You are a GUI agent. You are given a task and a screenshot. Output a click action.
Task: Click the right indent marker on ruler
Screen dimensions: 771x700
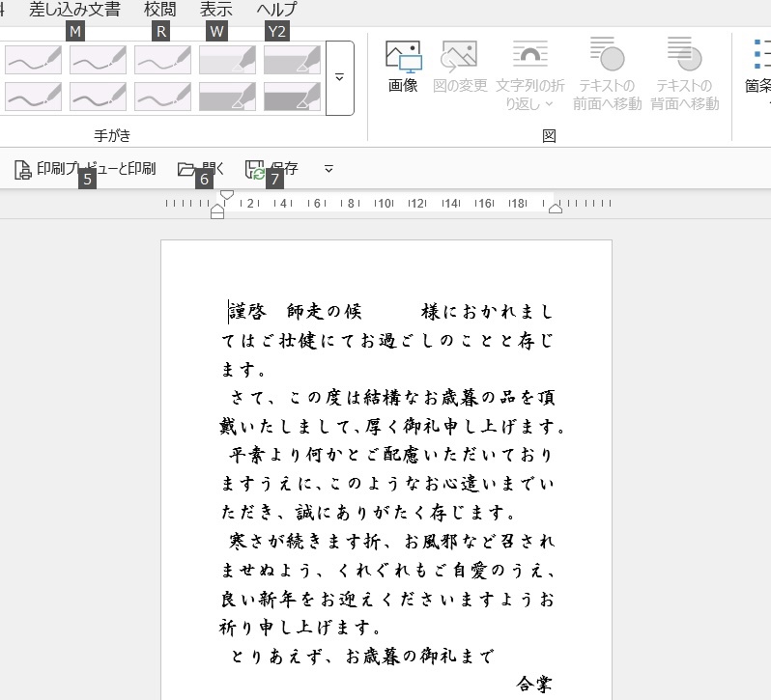click(x=556, y=209)
